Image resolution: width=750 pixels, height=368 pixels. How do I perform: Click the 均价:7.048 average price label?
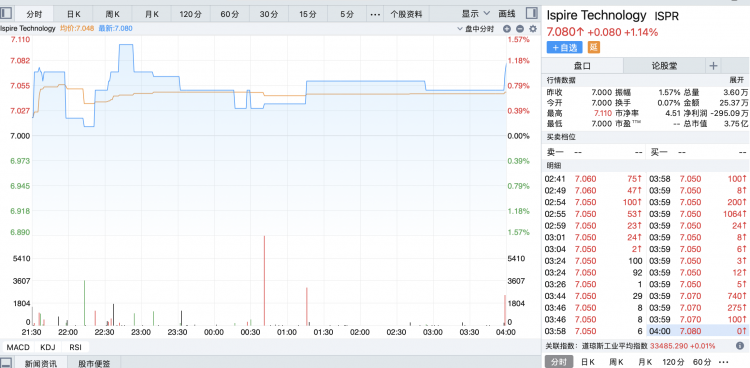tap(77, 29)
